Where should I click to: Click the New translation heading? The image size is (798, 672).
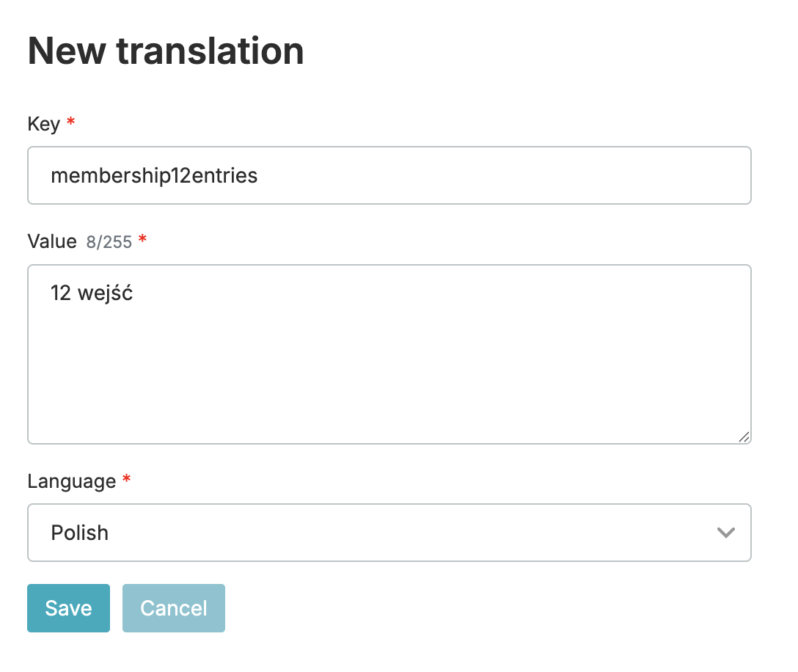[x=166, y=51]
